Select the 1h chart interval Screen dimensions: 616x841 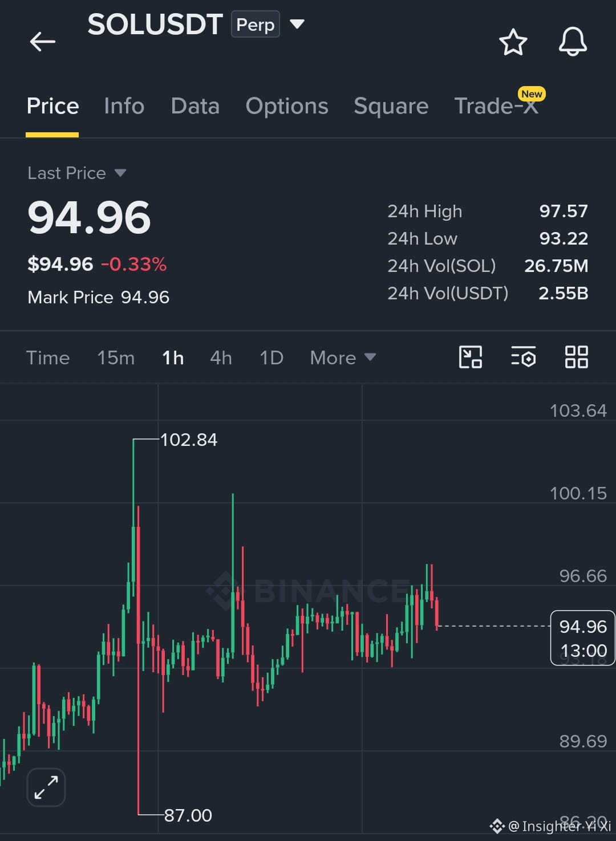(173, 357)
